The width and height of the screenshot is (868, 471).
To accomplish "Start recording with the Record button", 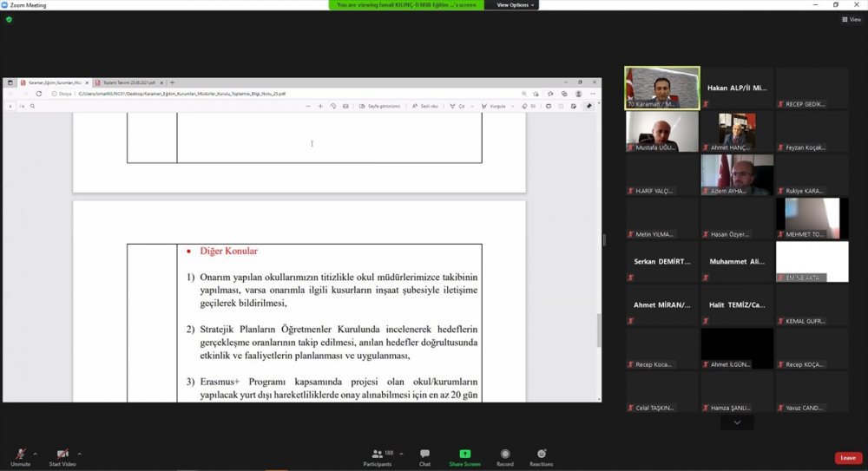I will coord(505,457).
